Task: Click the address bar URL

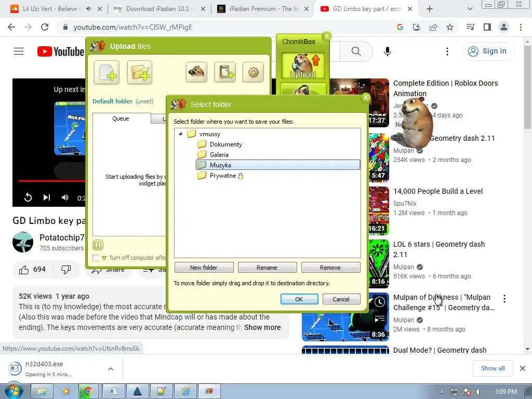Action: 133,27
